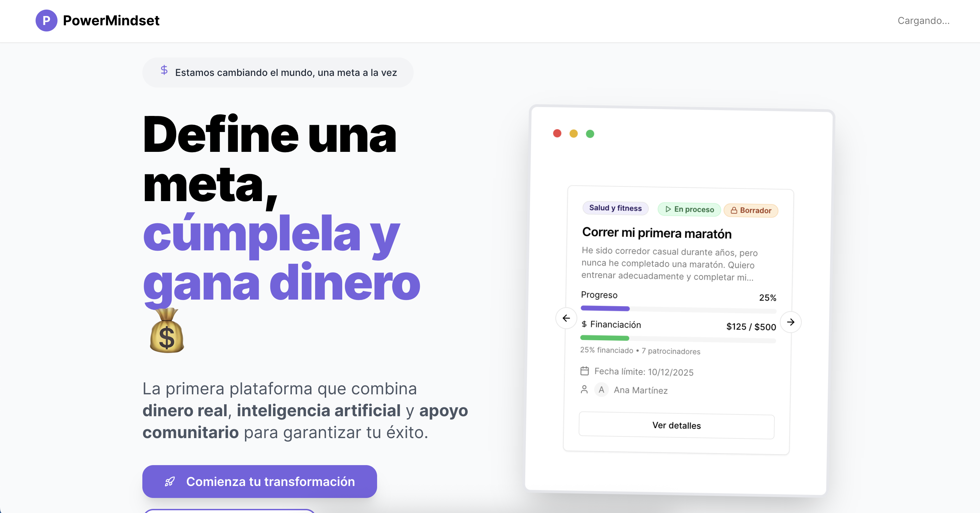Click the rocket icon on the transformation button
The image size is (980, 513).
click(x=170, y=482)
